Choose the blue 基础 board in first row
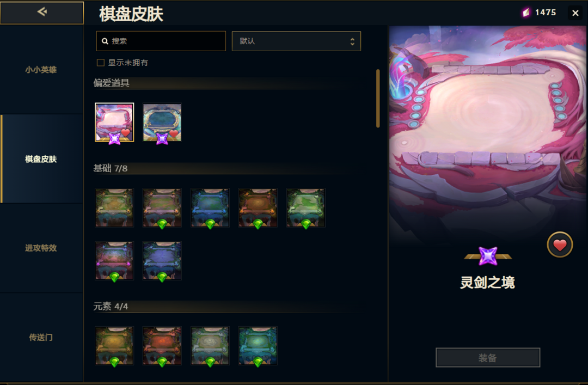The image size is (588, 385). click(210, 208)
